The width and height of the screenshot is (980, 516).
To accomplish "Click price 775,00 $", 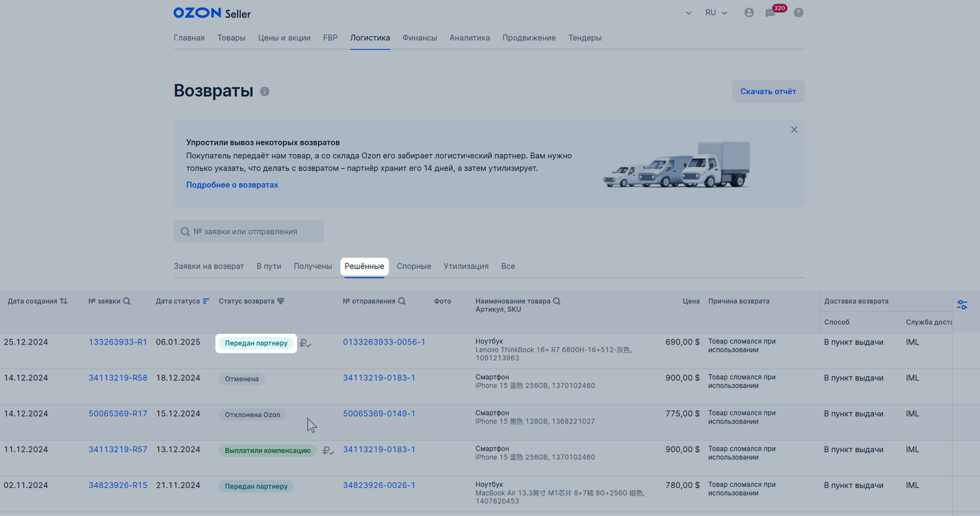I will [x=682, y=413].
